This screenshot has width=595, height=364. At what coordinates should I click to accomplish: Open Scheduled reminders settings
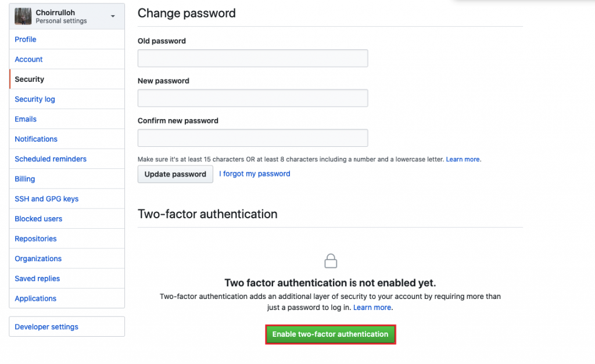tap(50, 158)
